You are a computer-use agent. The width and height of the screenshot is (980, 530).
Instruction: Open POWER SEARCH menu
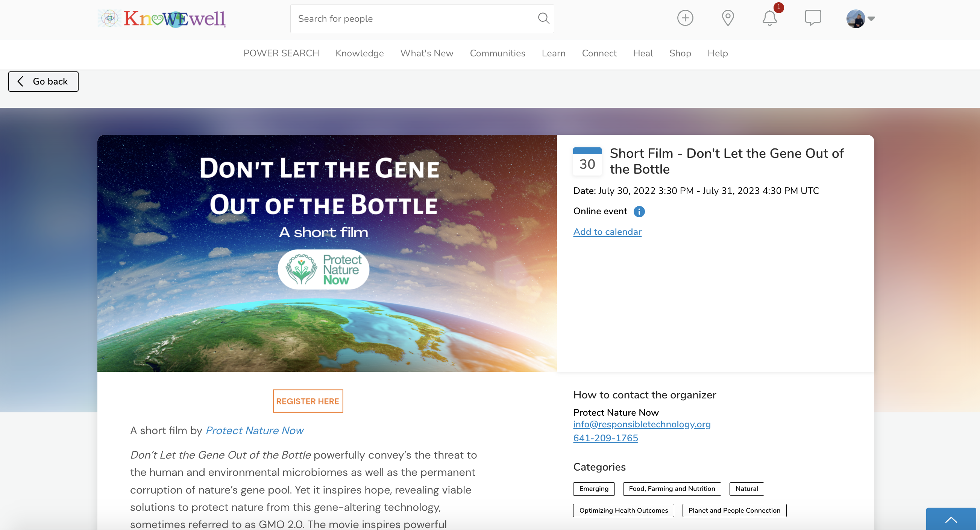click(281, 53)
